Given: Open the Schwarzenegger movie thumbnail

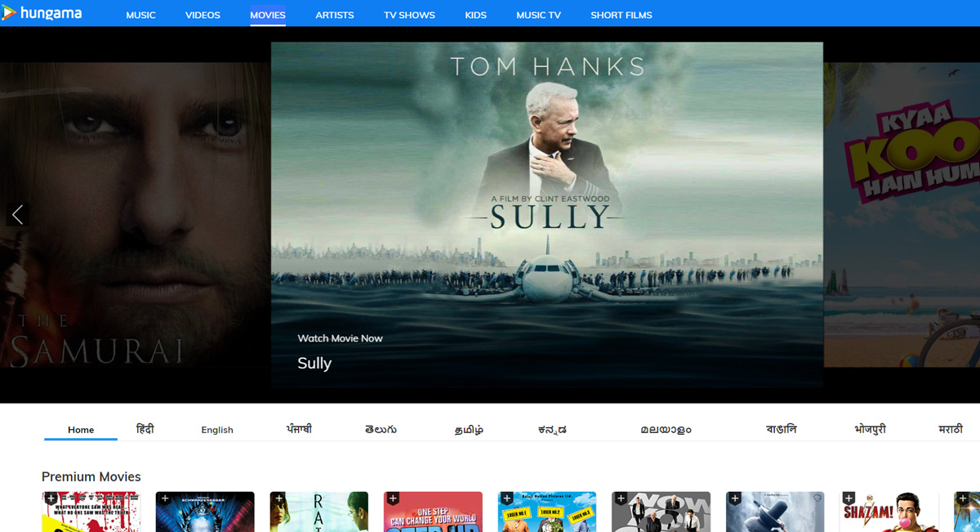Looking at the screenshot, I should 205,512.
